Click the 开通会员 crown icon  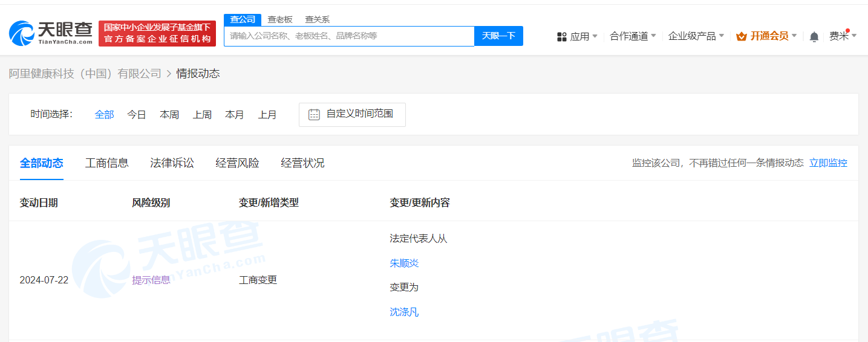741,36
